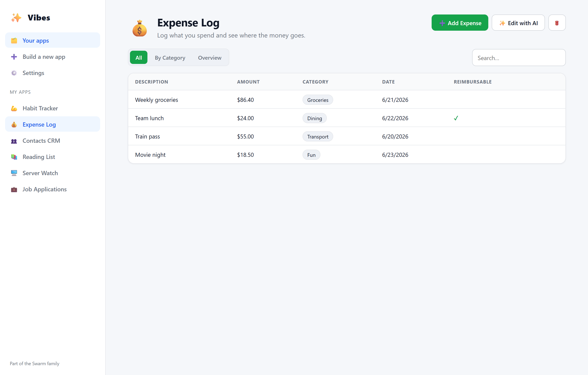Click the Dining category tag
The width and height of the screenshot is (588, 375).
pyautogui.click(x=314, y=118)
